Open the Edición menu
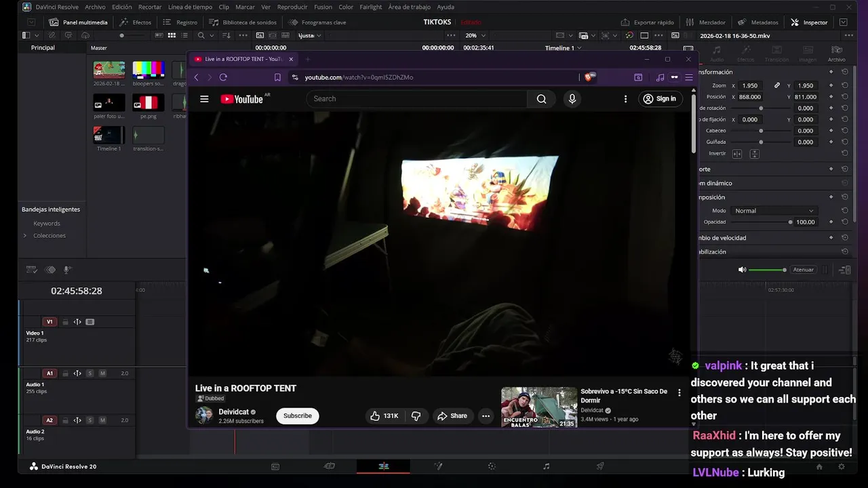The height and width of the screenshot is (488, 868). pyautogui.click(x=122, y=7)
